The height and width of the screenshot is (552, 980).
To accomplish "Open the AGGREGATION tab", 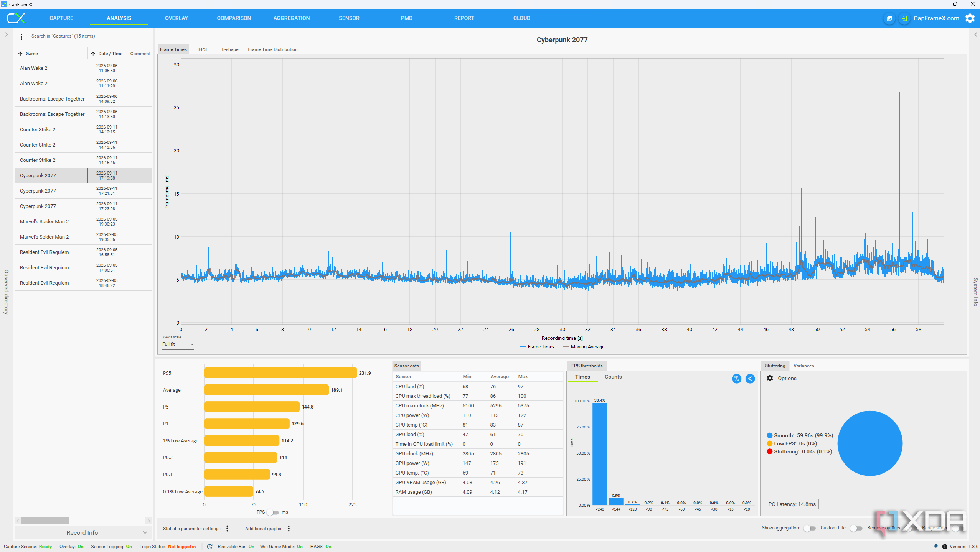I will point(292,18).
